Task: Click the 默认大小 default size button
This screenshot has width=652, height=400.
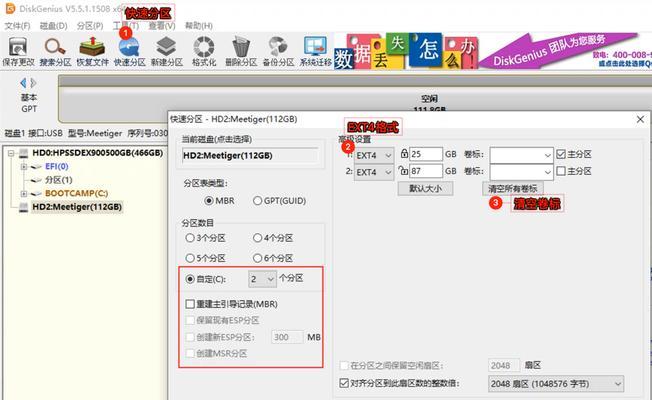Action: tap(425, 188)
